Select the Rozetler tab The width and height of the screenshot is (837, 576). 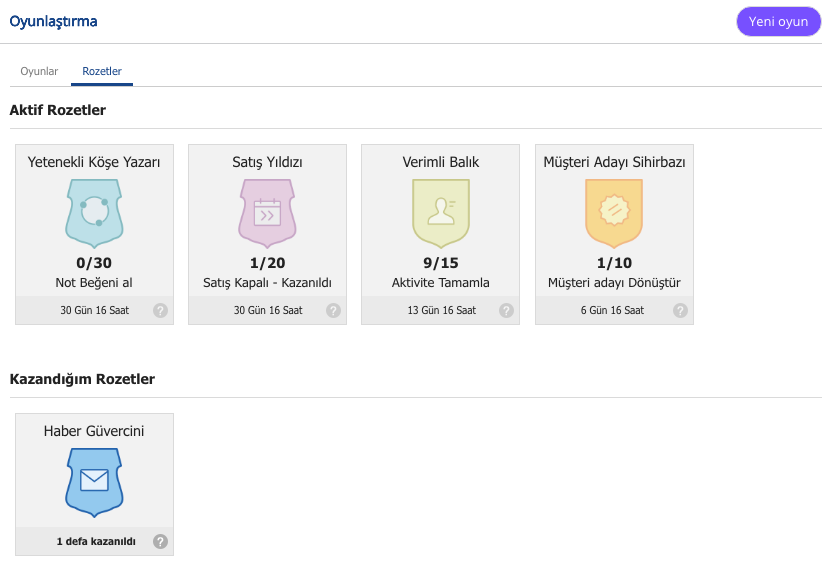(x=102, y=71)
